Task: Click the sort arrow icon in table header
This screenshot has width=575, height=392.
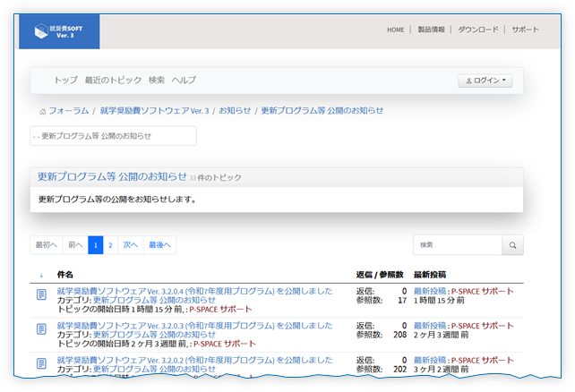Action: (41, 275)
